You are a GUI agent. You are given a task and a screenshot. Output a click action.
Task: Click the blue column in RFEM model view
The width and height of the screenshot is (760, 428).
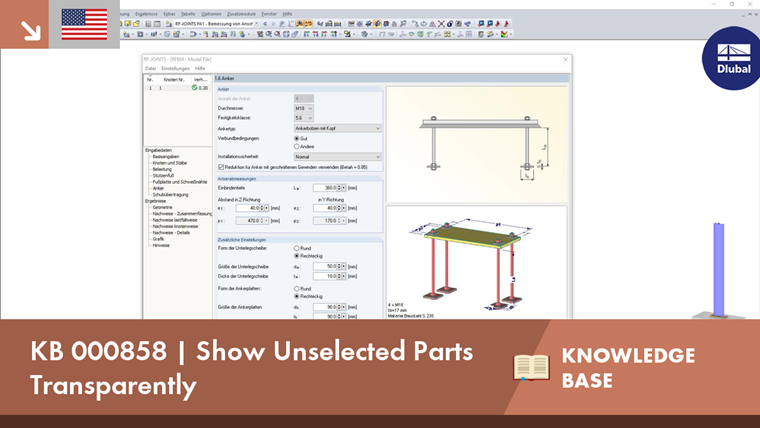coord(718,269)
